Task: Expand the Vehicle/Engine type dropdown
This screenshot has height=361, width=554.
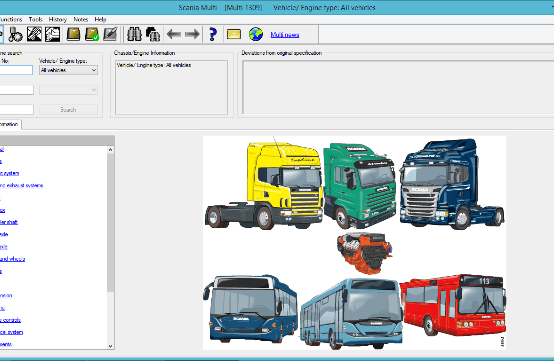Action: click(68, 70)
